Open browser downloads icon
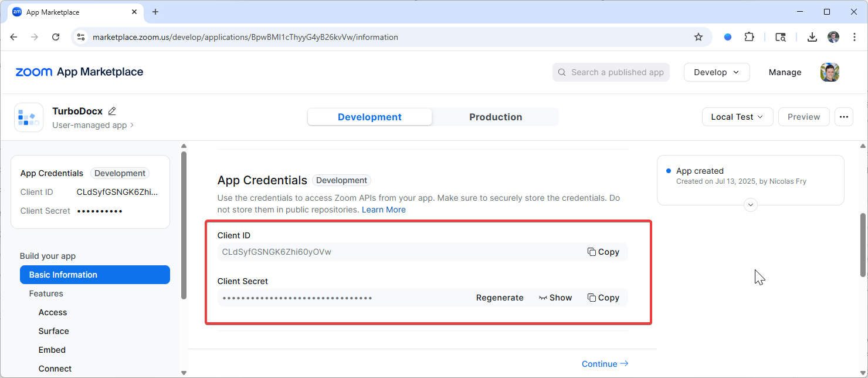 coord(812,37)
